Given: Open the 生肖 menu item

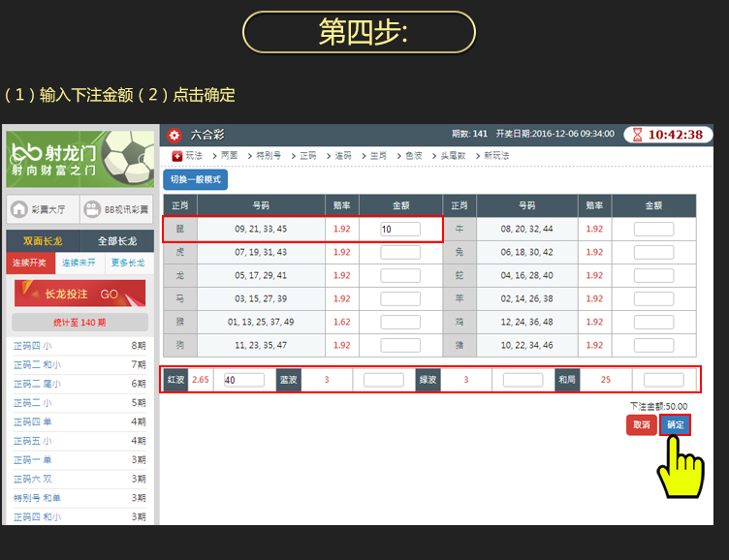Looking at the screenshot, I should coord(377,156).
